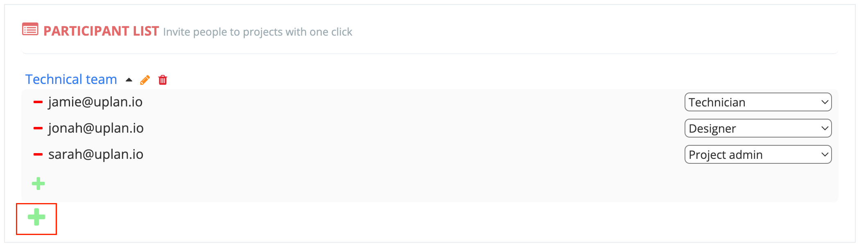The width and height of the screenshot is (868, 244).
Task: Add a participant to Technical team
Action: click(38, 183)
